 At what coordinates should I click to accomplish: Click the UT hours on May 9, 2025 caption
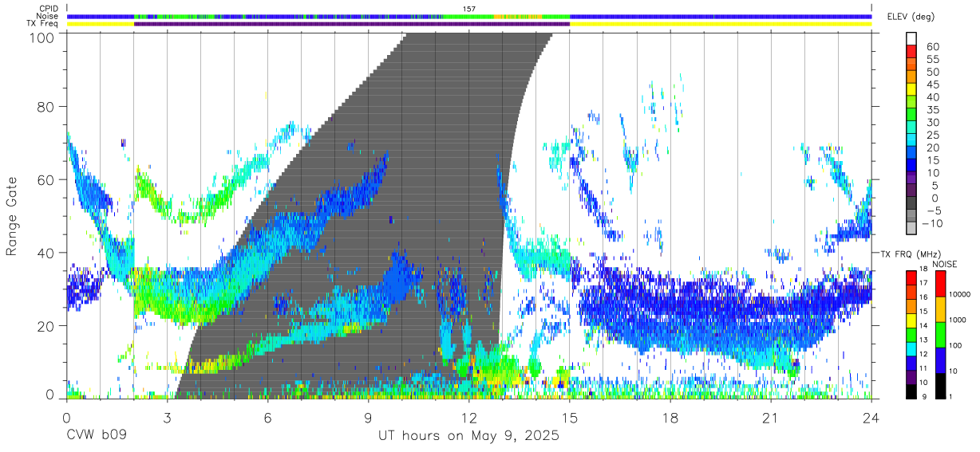click(468, 437)
